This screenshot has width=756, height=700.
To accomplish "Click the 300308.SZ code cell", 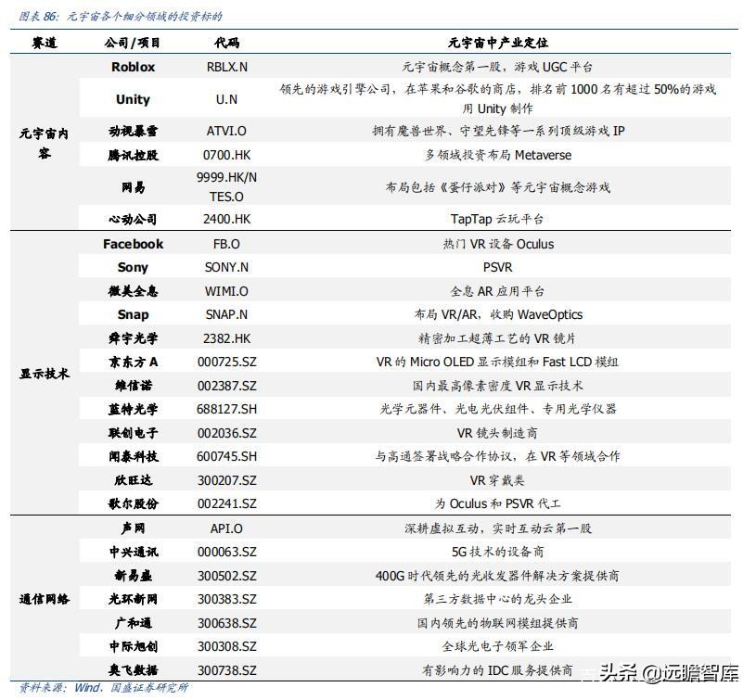I will point(226,646).
